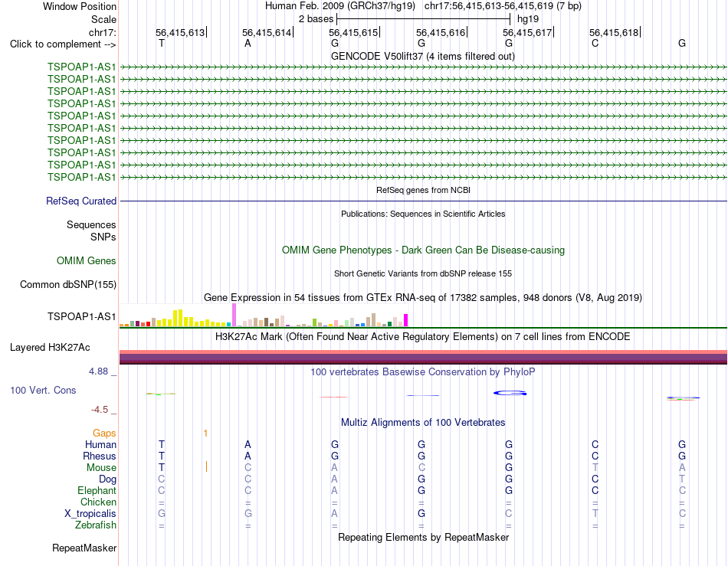Image resolution: width=728 pixels, height=566 pixels.
Task: Click the Human Feb. 2009 (GRCh37/hg19) title
Action: [339, 6]
